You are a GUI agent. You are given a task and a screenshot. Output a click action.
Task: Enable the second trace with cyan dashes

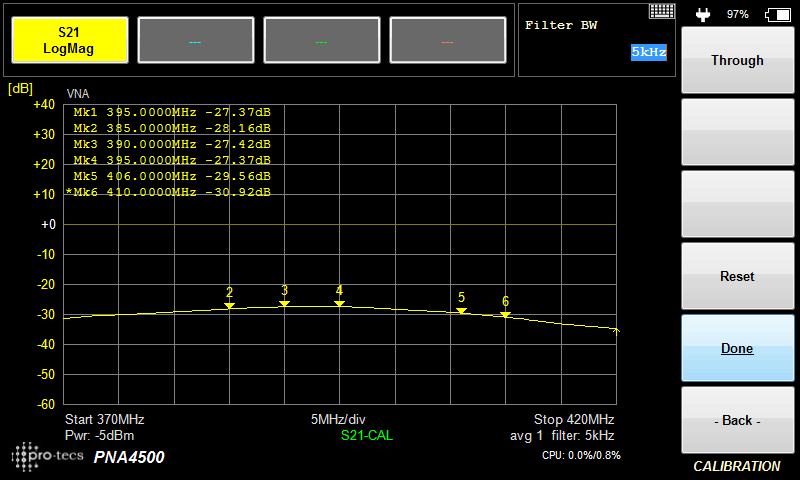[x=195, y=41]
